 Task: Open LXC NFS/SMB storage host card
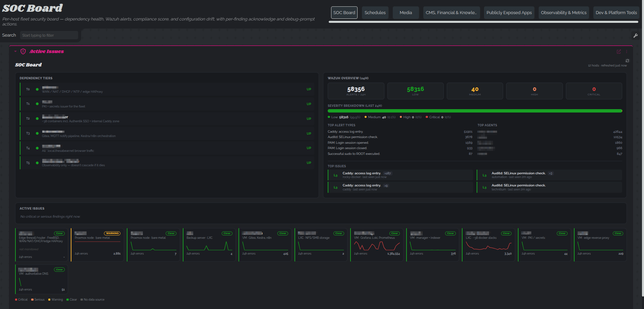click(321, 245)
